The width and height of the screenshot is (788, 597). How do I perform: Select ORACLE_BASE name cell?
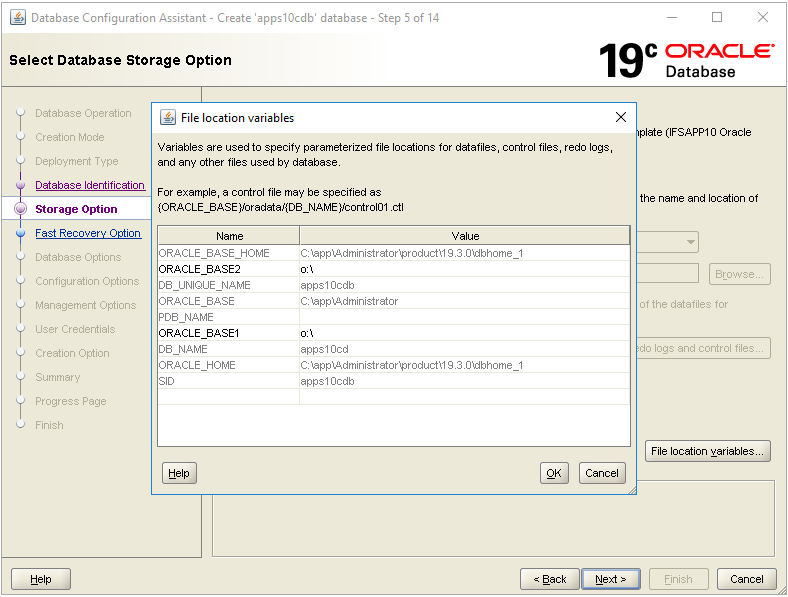tap(229, 302)
